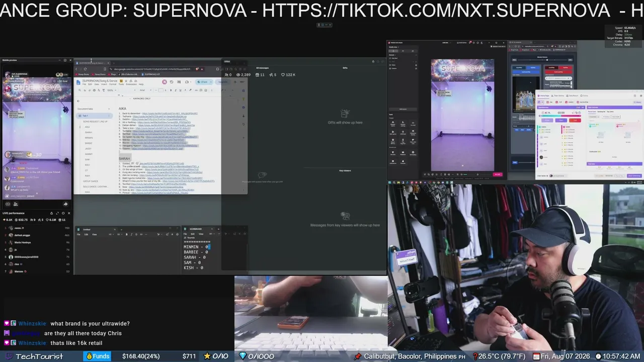This screenshot has width=644, height=362.
Task: Select Tab 1 in Docs document tabs
Action: [94, 116]
